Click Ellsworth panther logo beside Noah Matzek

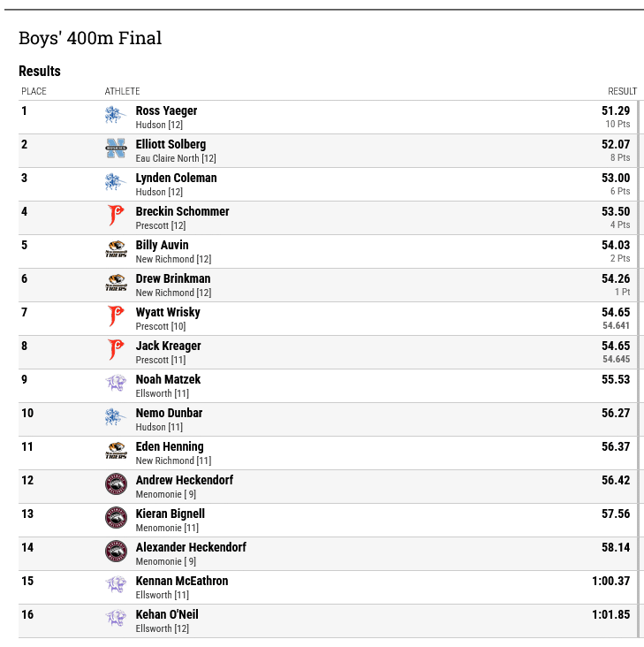[116, 384]
